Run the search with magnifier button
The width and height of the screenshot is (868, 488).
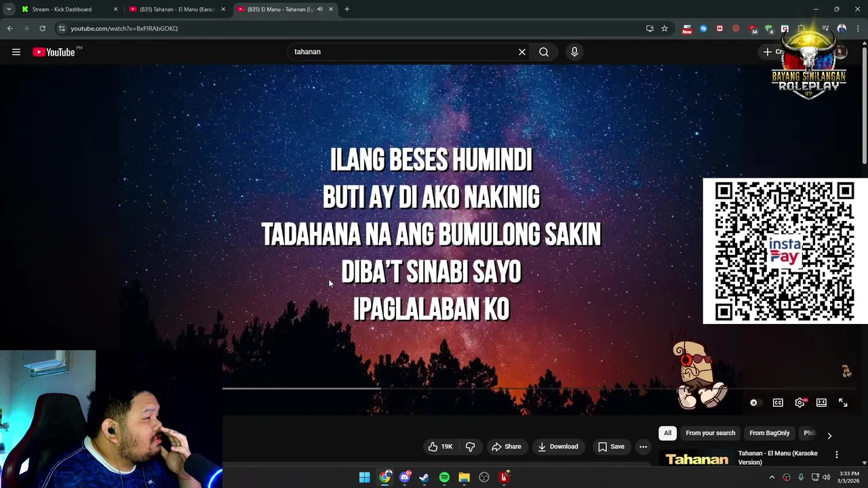tap(544, 52)
